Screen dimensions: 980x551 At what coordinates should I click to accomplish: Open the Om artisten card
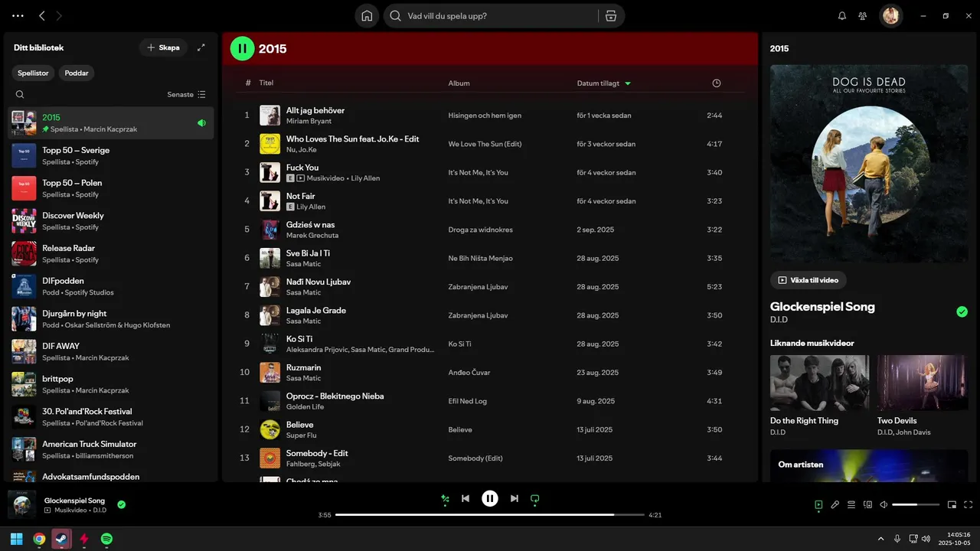[x=869, y=465]
